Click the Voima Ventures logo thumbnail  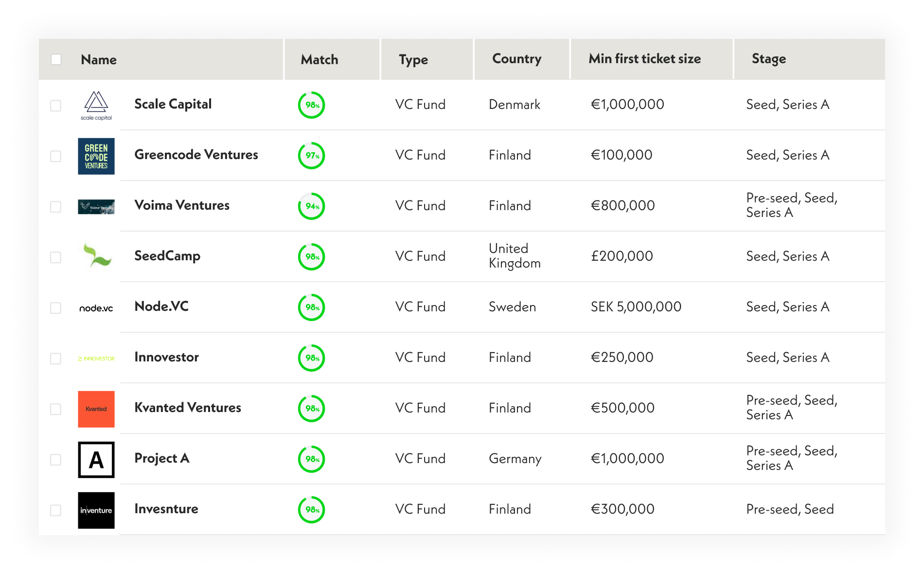tap(96, 207)
